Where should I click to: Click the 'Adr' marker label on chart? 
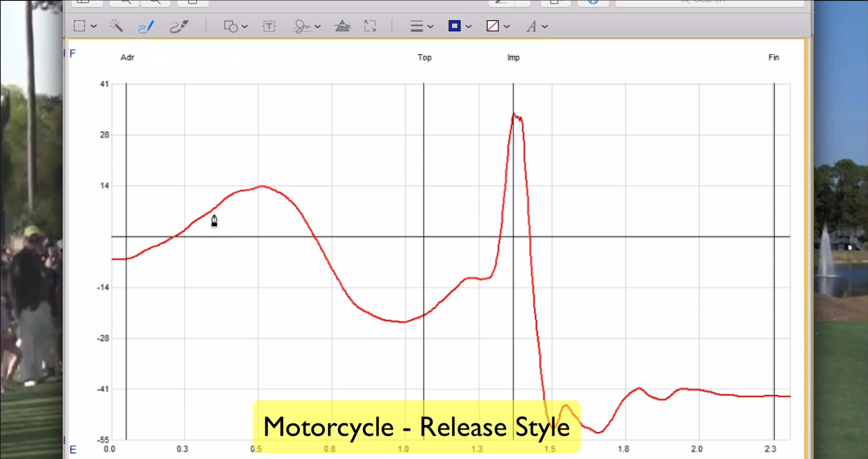pos(127,57)
